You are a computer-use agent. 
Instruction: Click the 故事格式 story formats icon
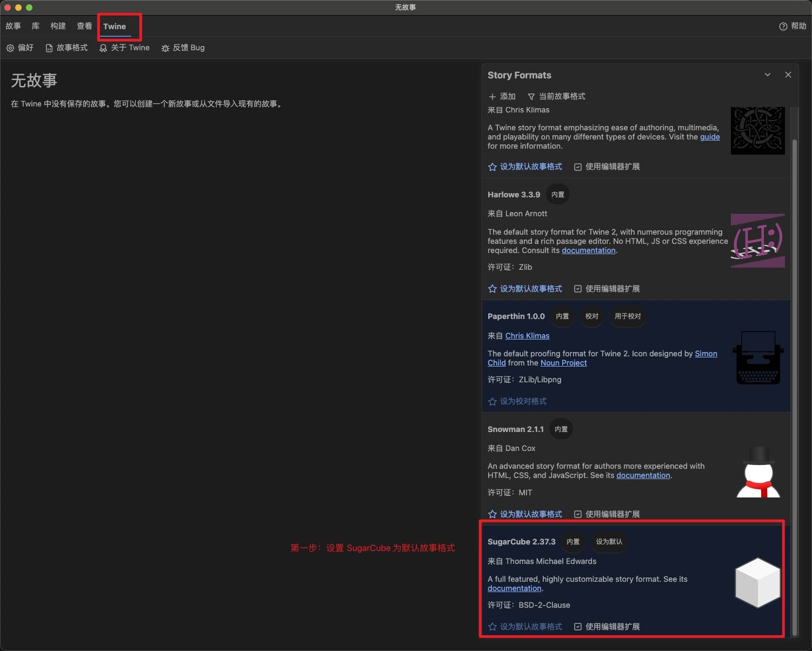(x=49, y=48)
